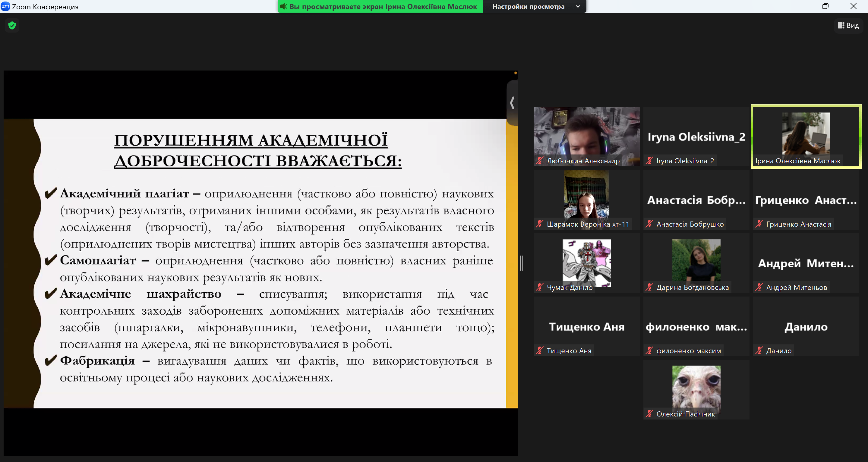868x462 pixels.
Task: Select the Тищенко Аня participant tile
Action: [586, 326]
